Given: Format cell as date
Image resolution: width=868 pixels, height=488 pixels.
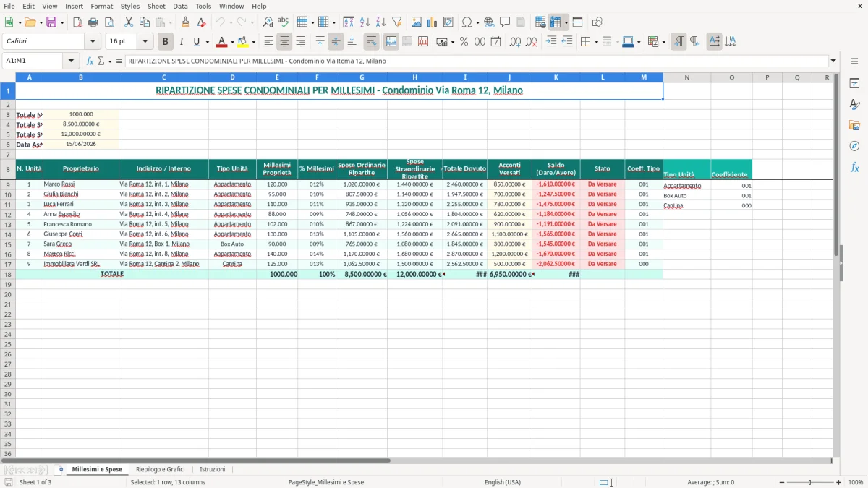Looking at the screenshot, I should tap(495, 42).
